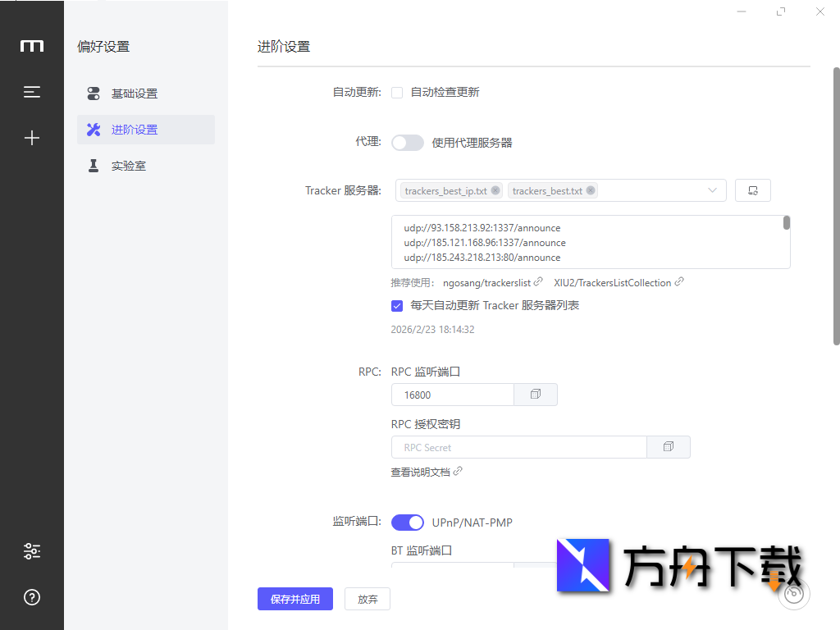This screenshot has height=630, width=840.
Task: Open help via question mark icon
Action: click(x=31, y=597)
